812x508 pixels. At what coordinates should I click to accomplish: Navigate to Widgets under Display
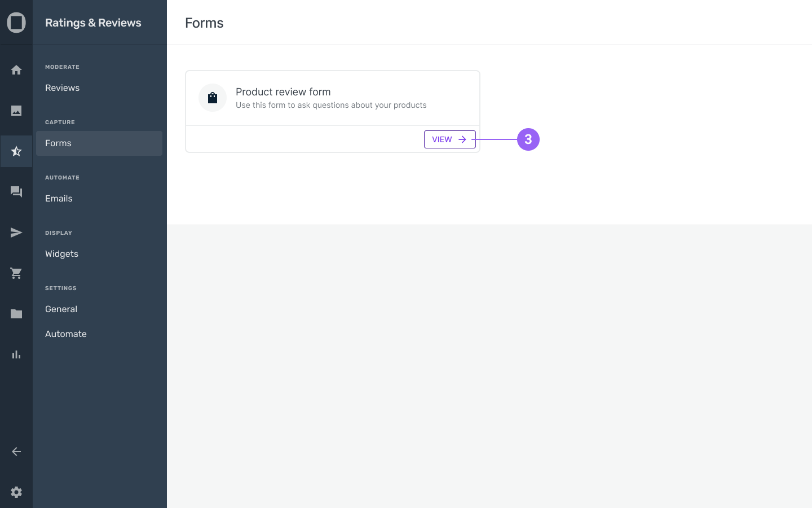point(62,254)
